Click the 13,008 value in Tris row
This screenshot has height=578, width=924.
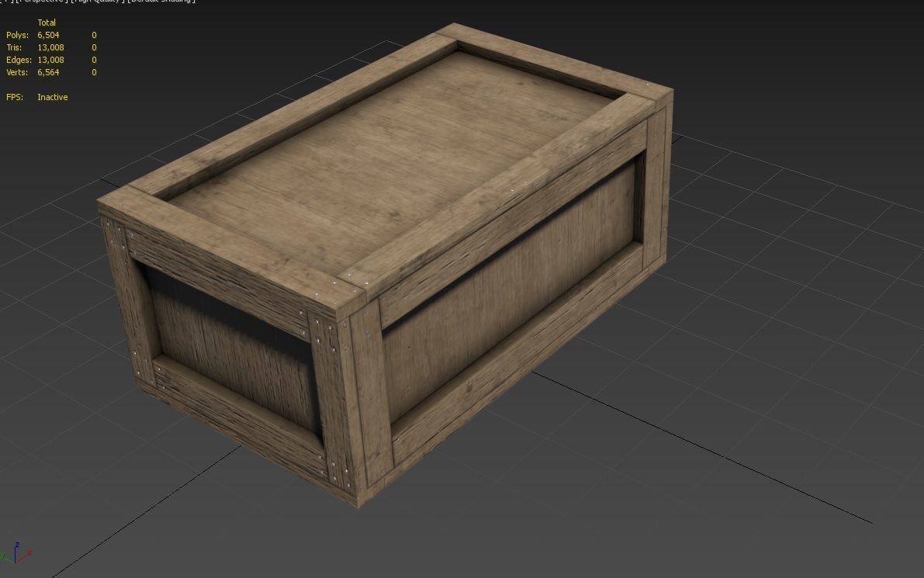(50, 47)
